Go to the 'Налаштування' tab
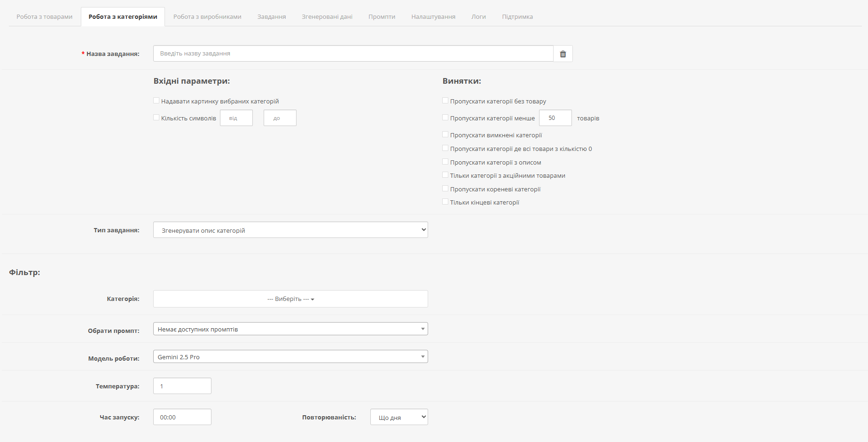The height and width of the screenshot is (442, 868). (x=433, y=17)
